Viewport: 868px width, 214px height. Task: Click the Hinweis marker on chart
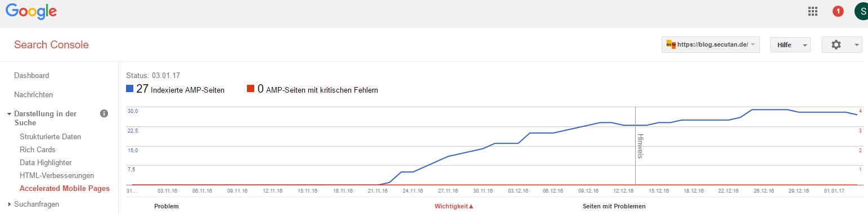tap(639, 146)
